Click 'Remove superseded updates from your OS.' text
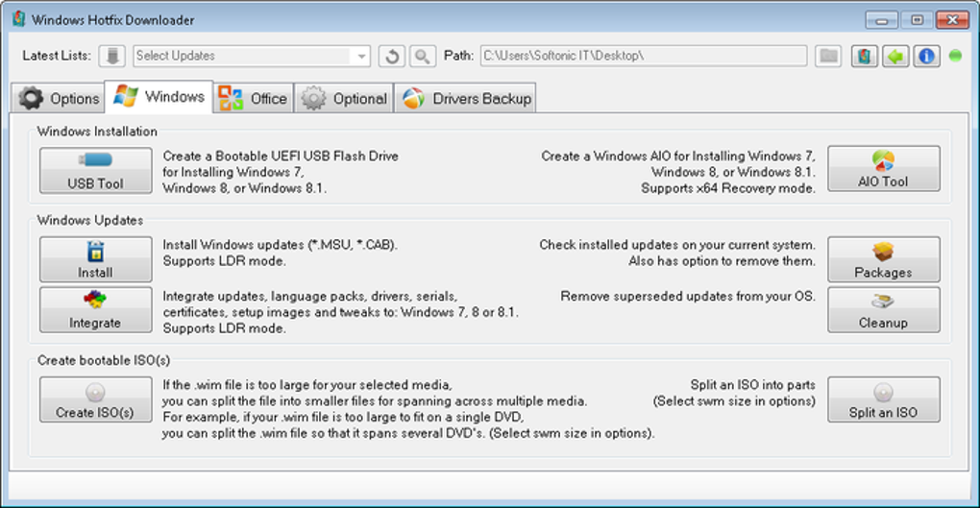This screenshot has width=980, height=508. coord(688,296)
